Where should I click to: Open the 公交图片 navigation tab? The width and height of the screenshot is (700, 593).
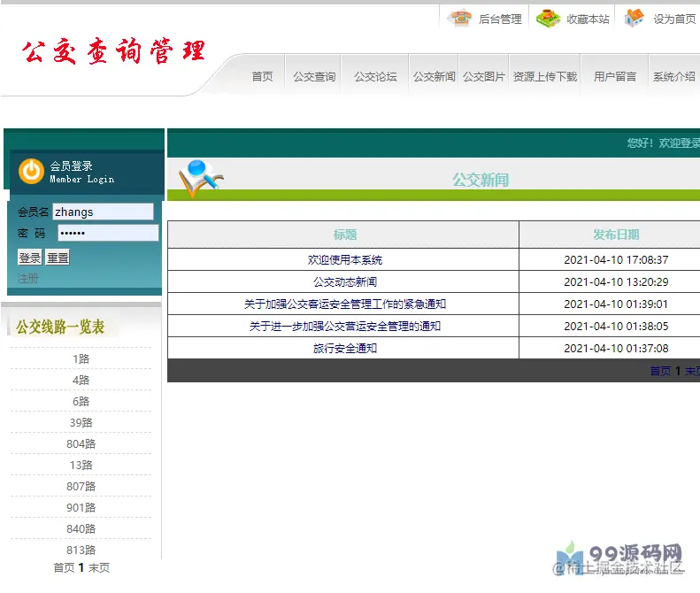(484, 77)
